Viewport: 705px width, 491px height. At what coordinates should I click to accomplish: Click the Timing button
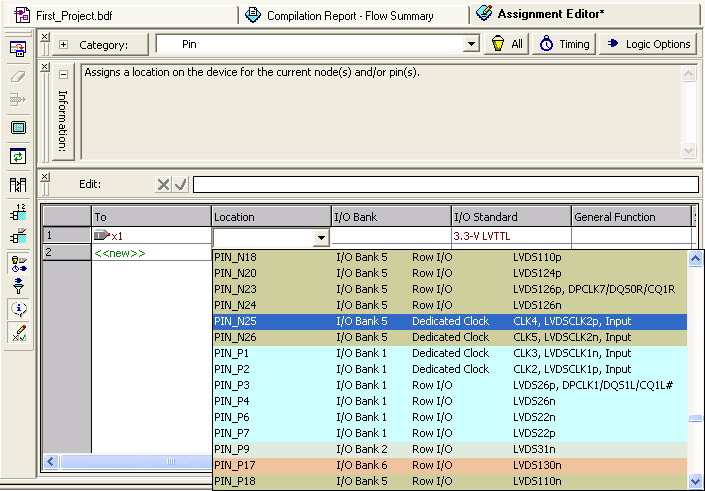(565, 44)
